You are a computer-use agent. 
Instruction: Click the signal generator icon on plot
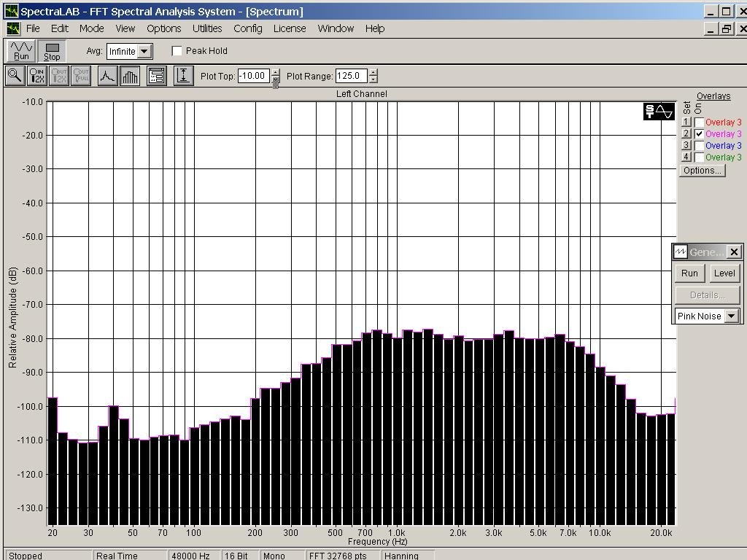coord(659,112)
